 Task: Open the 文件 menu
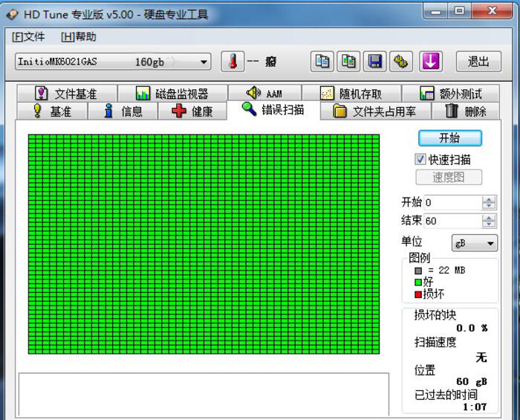(x=28, y=36)
